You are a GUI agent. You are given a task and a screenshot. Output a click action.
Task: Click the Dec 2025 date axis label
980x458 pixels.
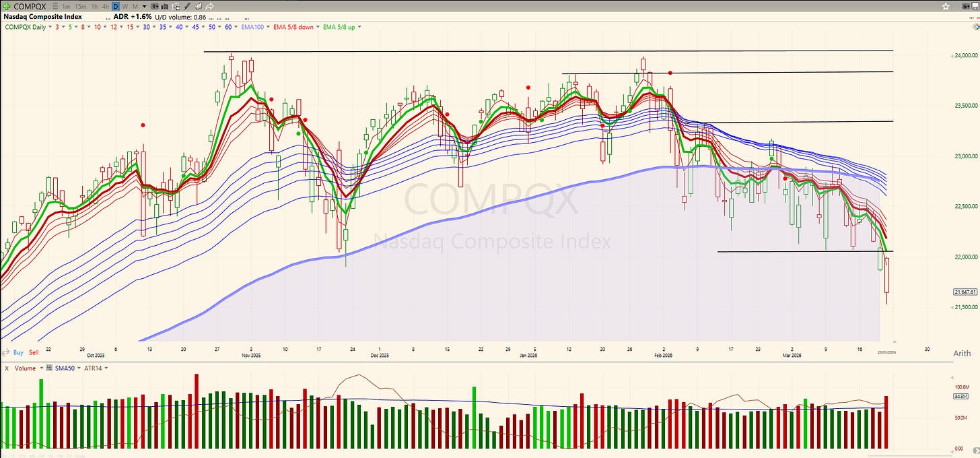point(380,356)
